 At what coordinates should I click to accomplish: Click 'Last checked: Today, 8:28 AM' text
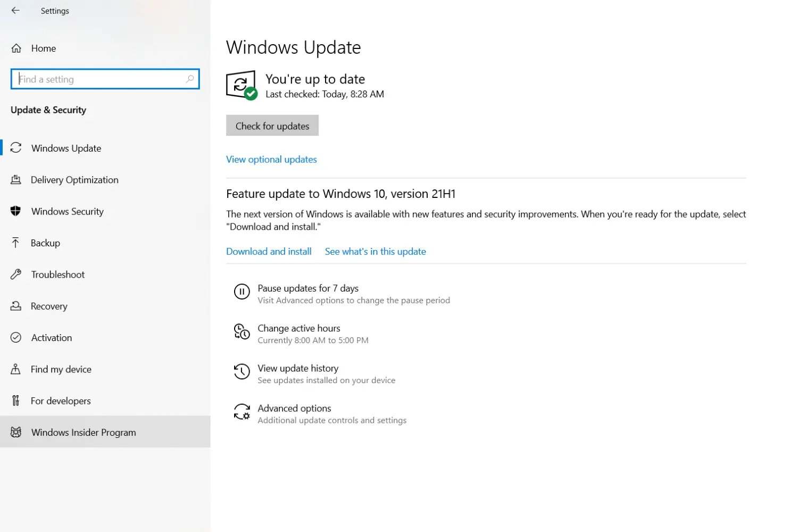pyautogui.click(x=325, y=94)
